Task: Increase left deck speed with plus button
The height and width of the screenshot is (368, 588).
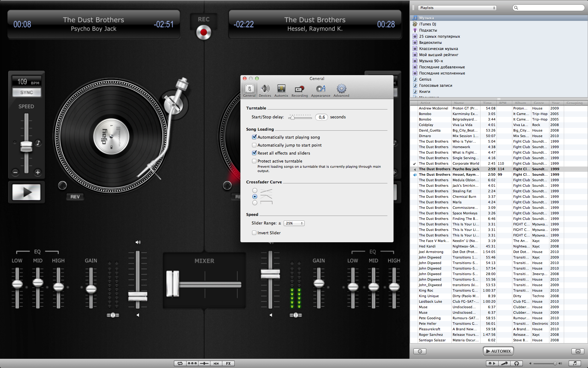Action: pyautogui.click(x=38, y=172)
